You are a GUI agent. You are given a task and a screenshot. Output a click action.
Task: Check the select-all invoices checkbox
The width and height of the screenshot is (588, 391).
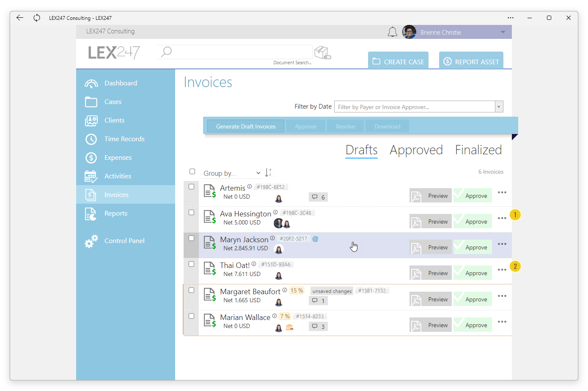192,172
